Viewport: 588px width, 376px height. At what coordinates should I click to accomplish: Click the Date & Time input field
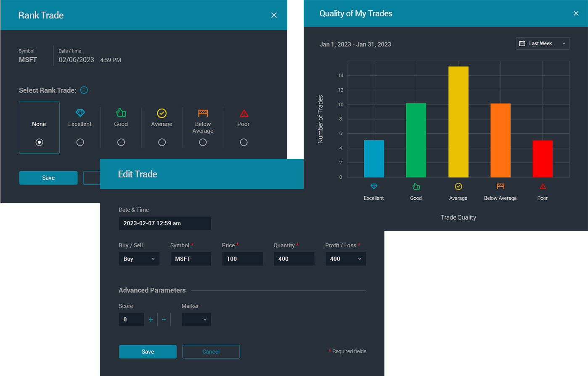click(165, 223)
